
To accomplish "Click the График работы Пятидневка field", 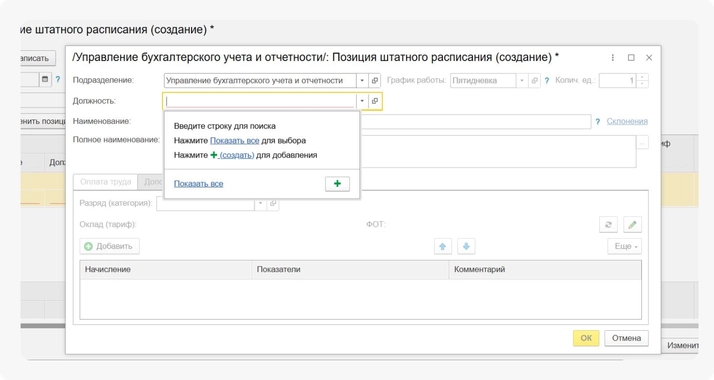I will click(x=483, y=81).
